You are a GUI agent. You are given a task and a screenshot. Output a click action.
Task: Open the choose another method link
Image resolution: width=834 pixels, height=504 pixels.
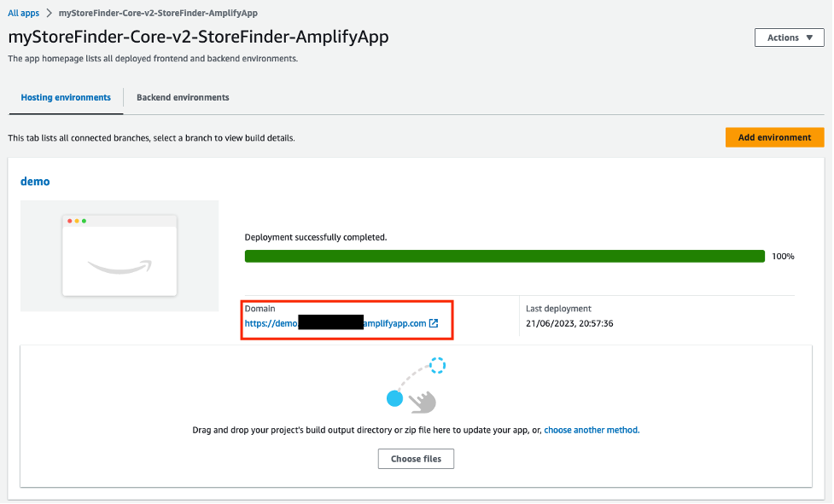pyautogui.click(x=591, y=430)
